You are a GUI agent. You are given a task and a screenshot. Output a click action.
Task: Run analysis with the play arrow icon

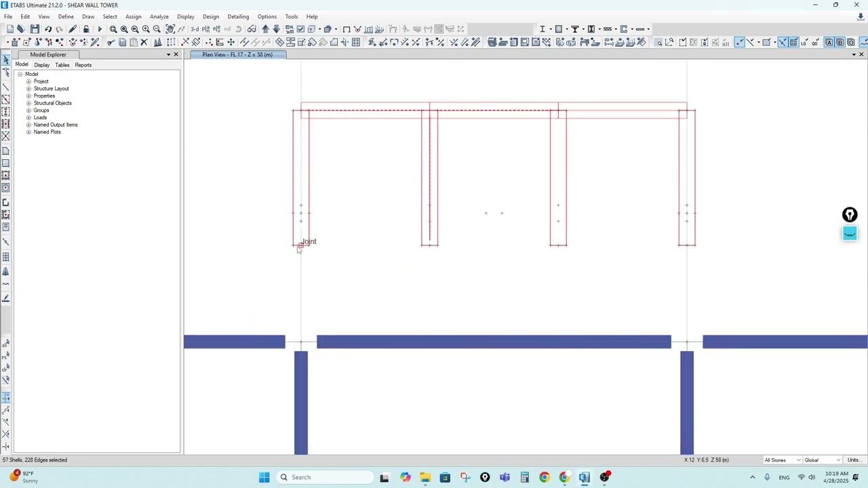coord(100,29)
